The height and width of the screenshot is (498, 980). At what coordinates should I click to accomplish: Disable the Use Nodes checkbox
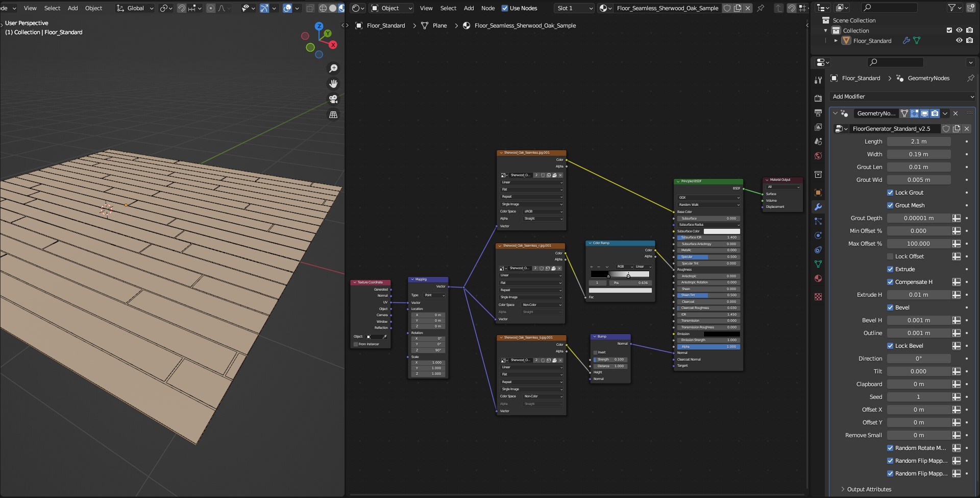pyautogui.click(x=505, y=8)
